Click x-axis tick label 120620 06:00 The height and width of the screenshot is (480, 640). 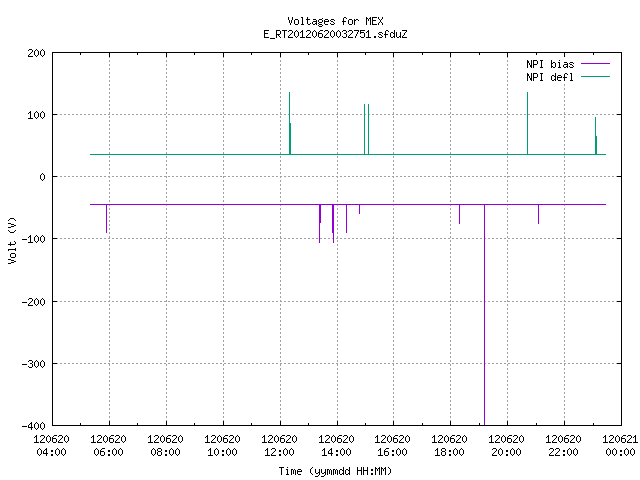coord(109,446)
